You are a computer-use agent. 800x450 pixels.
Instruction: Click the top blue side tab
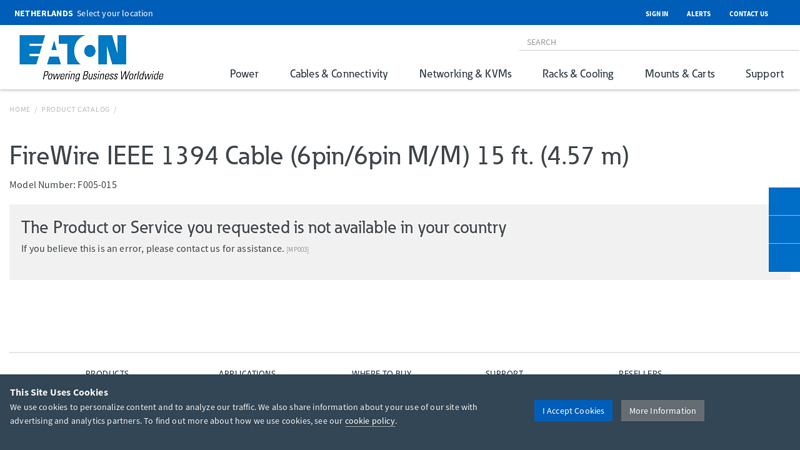(x=784, y=201)
